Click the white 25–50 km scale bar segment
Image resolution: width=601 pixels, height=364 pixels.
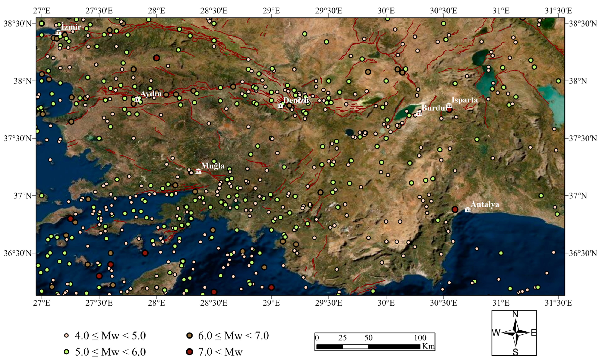pyautogui.click(x=355, y=347)
